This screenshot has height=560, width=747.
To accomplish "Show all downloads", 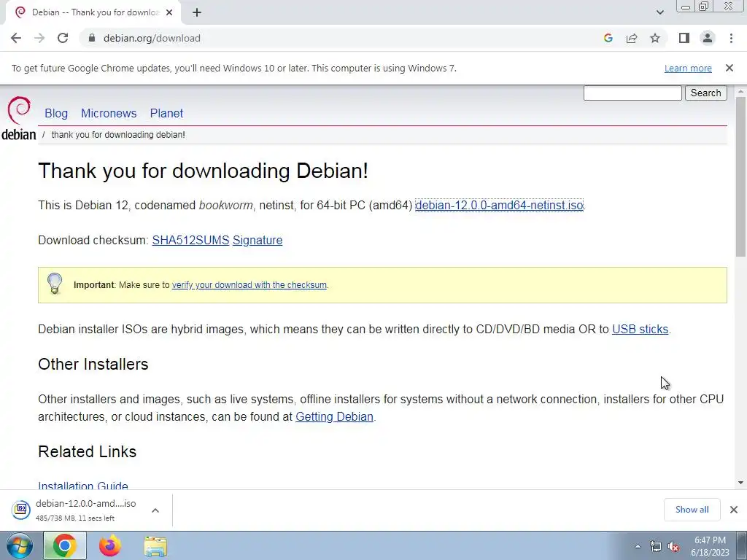I will [x=692, y=510].
